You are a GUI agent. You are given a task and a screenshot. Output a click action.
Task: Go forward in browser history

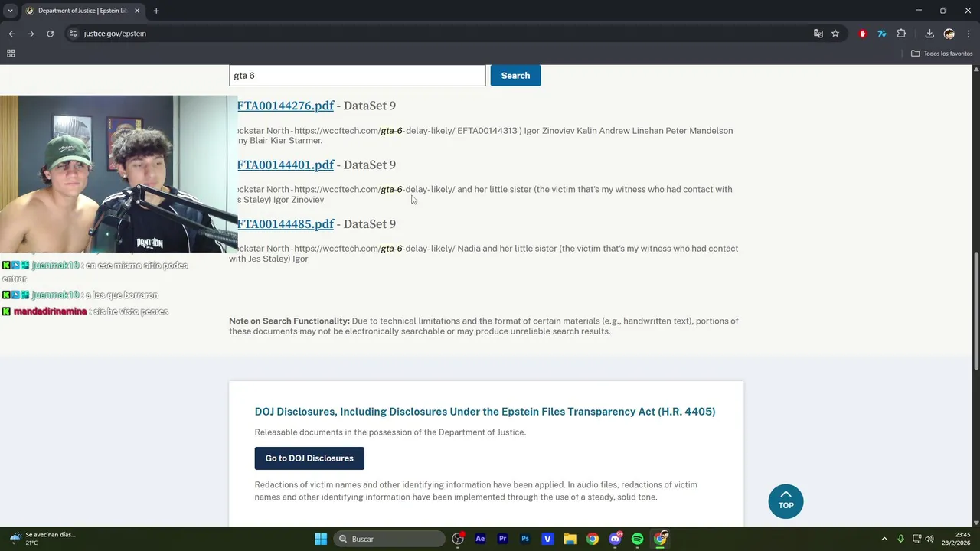click(31, 34)
